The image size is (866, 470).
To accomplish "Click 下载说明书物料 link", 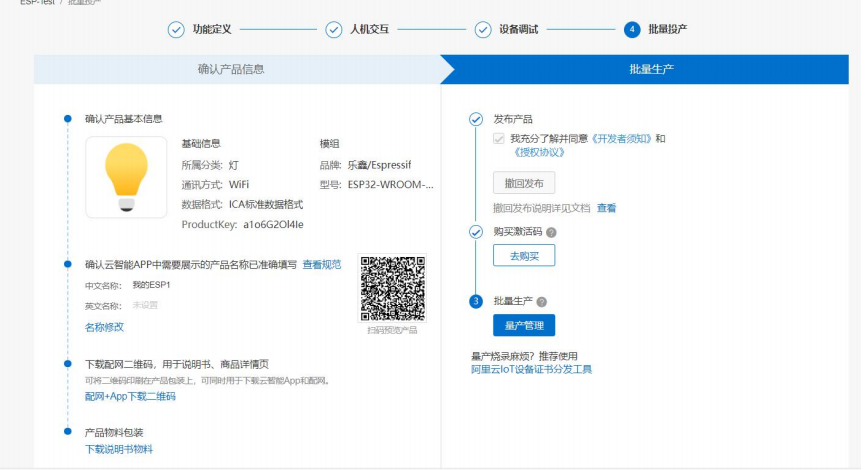I will coord(119,449).
